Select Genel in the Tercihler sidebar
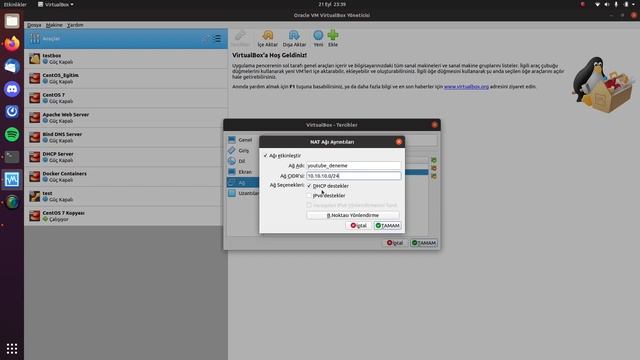 point(242,140)
